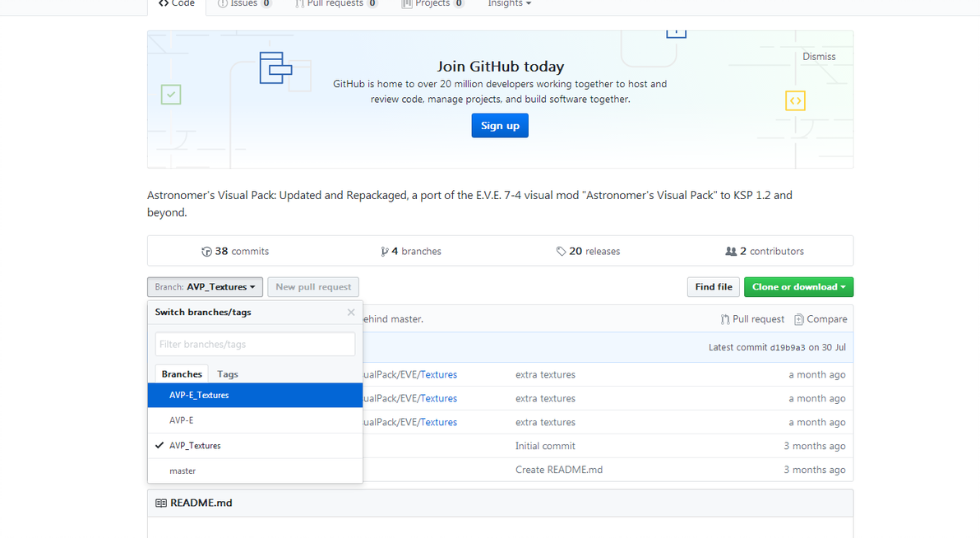This screenshot has width=980, height=538.
Task: Click the branches fork icon
Action: (x=385, y=252)
